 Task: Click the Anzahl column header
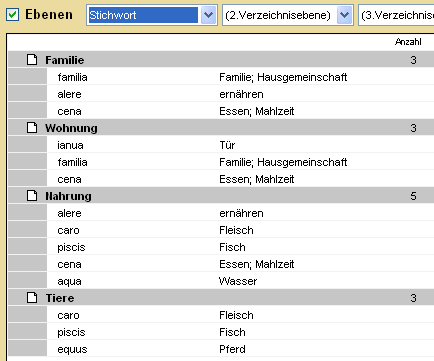coord(408,42)
